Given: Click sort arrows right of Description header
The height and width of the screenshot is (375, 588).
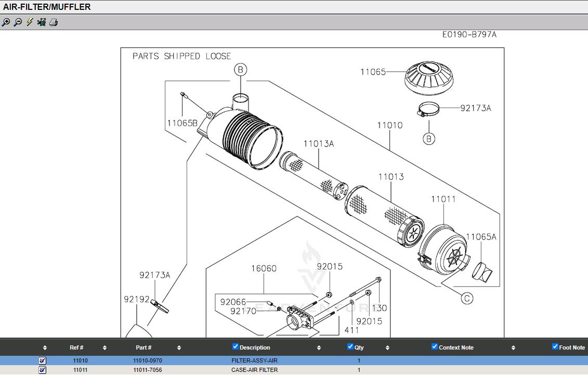Looking at the screenshot, I should click(320, 348).
